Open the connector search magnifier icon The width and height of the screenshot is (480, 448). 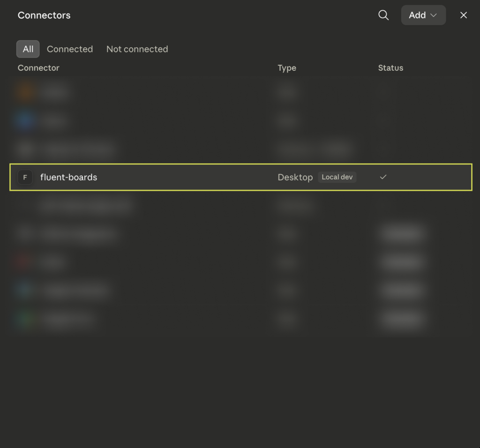coord(383,15)
